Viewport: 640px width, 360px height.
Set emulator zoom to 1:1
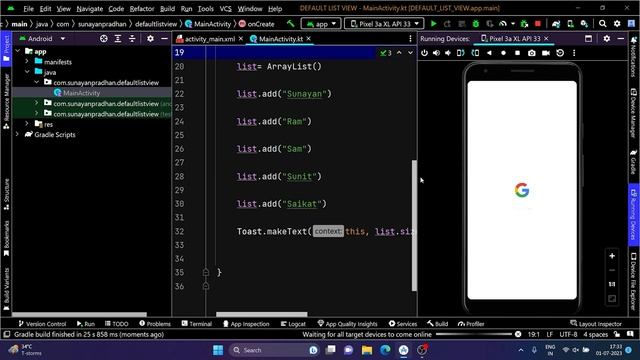612,284
